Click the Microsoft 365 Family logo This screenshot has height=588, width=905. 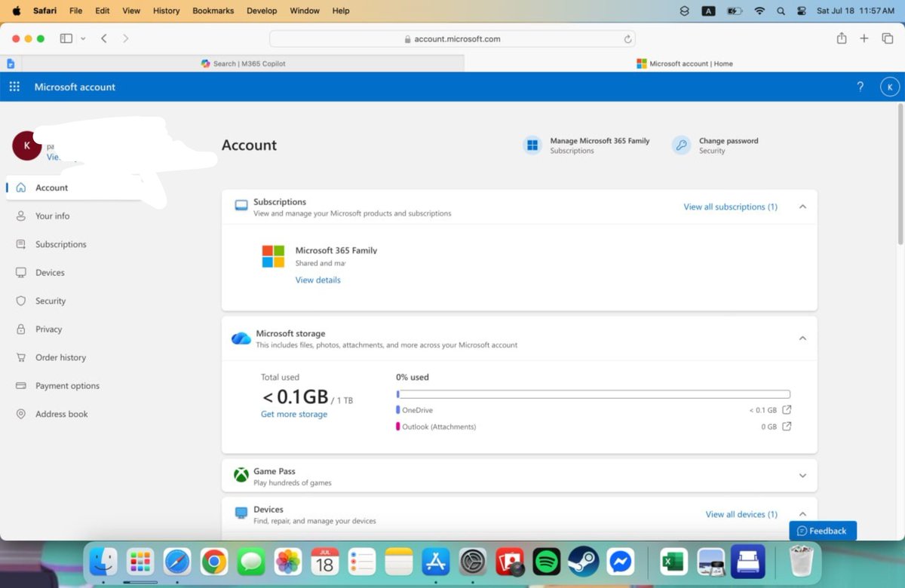click(273, 256)
